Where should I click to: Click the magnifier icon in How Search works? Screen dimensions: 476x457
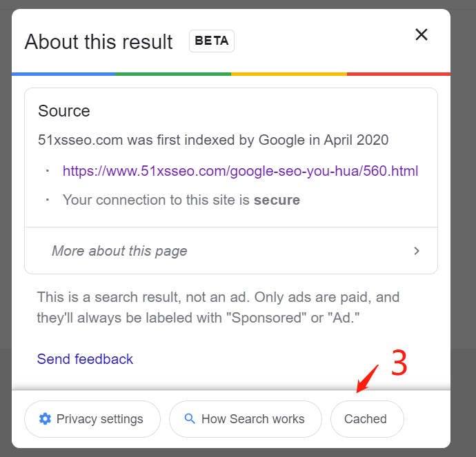click(190, 419)
